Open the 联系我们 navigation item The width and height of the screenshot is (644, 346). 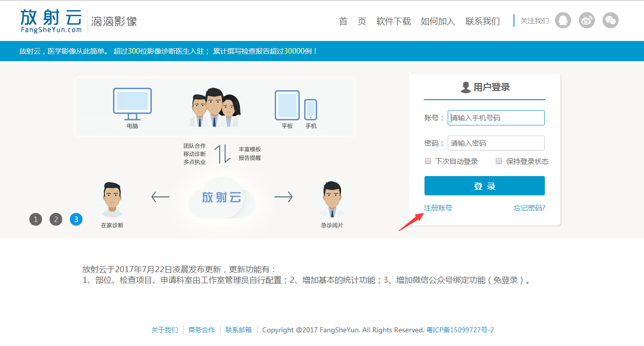[483, 21]
